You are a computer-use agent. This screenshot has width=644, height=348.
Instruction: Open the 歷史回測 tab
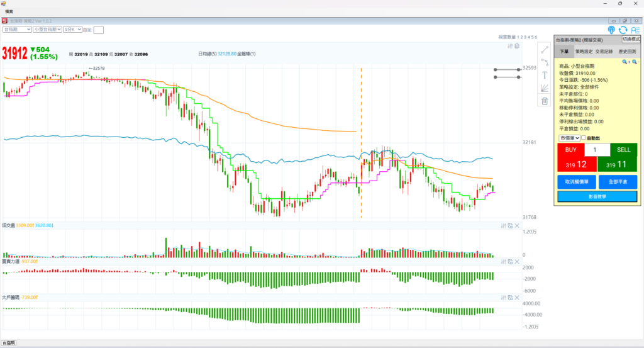[628, 51]
